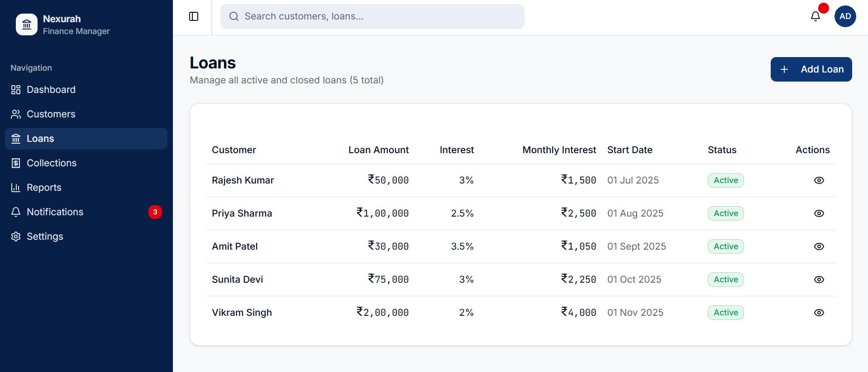Click the ₹1,00,000 loan amount
This screenshot has height=372, width=868.
click(x=382, y=213)
